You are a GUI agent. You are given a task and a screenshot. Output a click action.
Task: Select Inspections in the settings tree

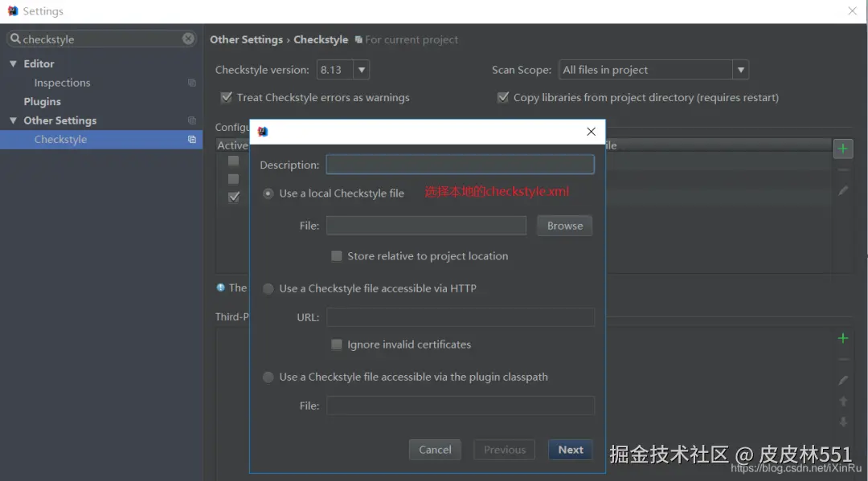point(62,83)
